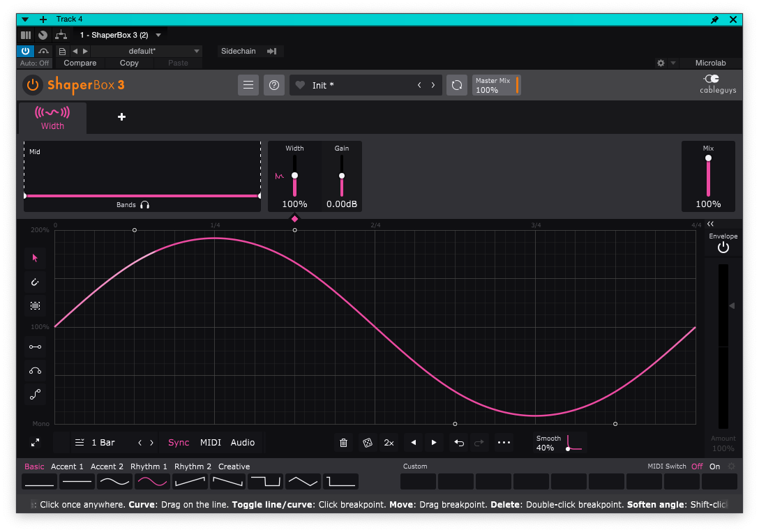Open the help question mark button

click(274, 85)
